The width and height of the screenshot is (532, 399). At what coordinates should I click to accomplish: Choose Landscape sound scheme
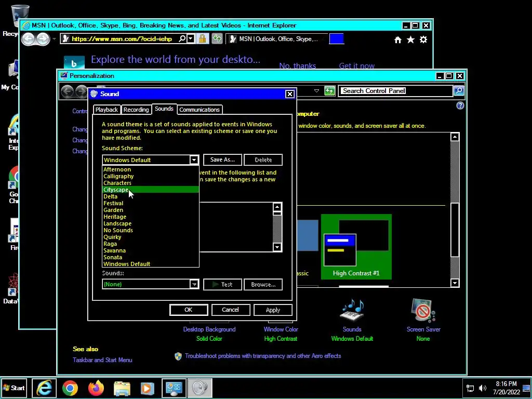click(x=151, y=223)
